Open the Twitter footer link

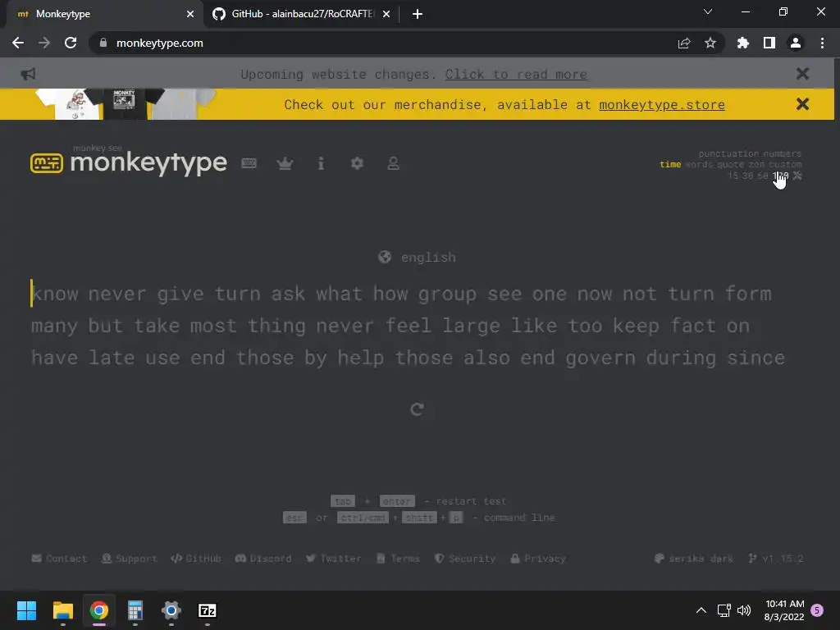tap(333, 558)
